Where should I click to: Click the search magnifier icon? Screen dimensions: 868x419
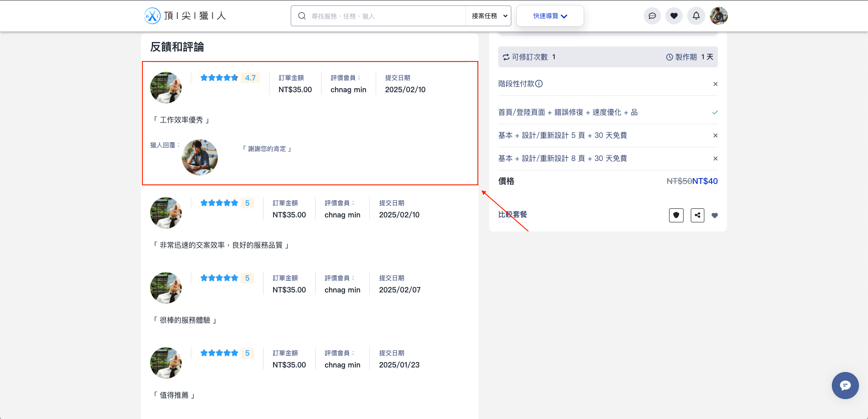click(x=302, y=15)
